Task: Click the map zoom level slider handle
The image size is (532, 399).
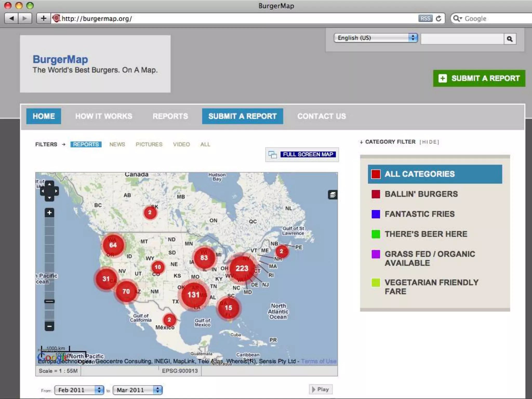Action: 49,301
